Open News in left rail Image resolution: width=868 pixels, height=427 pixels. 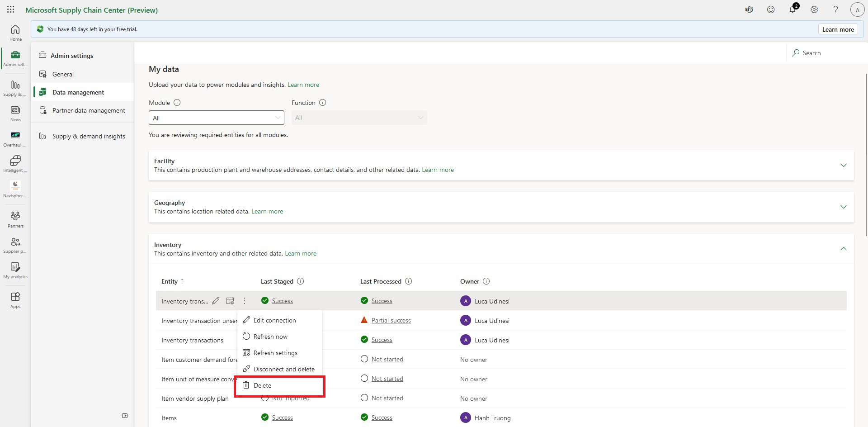click(x=15, y=114)
